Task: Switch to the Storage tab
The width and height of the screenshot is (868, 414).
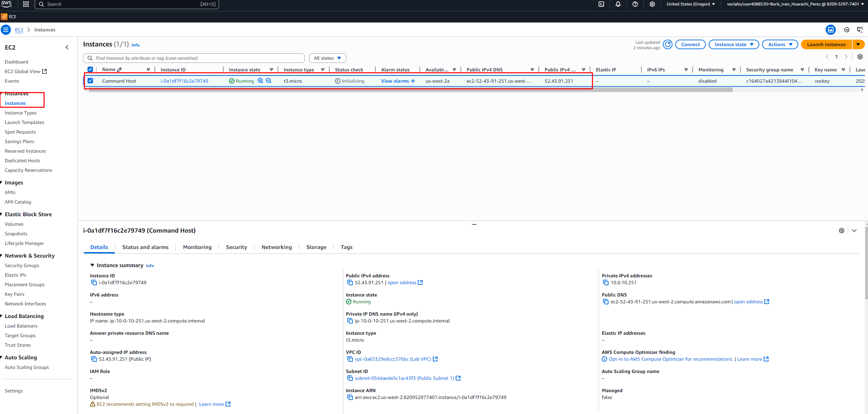Action: [x=316, y=247]
